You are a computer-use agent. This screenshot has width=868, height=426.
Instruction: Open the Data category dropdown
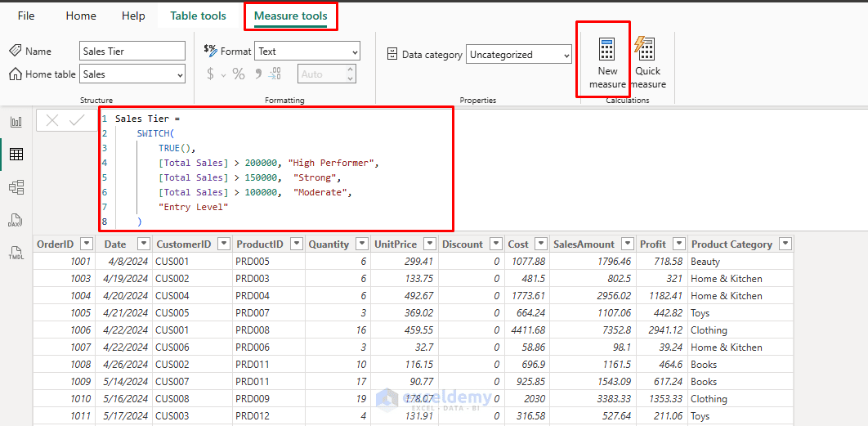pyautogui.click(x=519, y=54)
